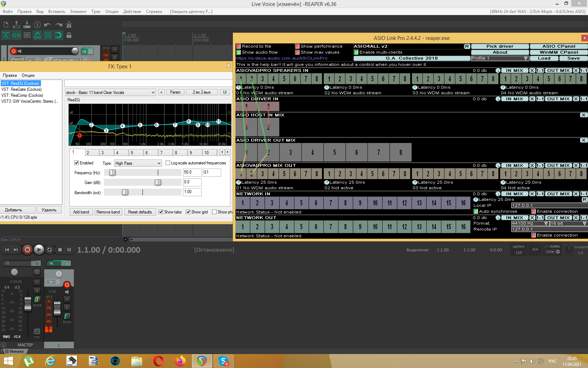
Task: Open the ReaEQ preset dropdown
Action: tap(110, 93)
